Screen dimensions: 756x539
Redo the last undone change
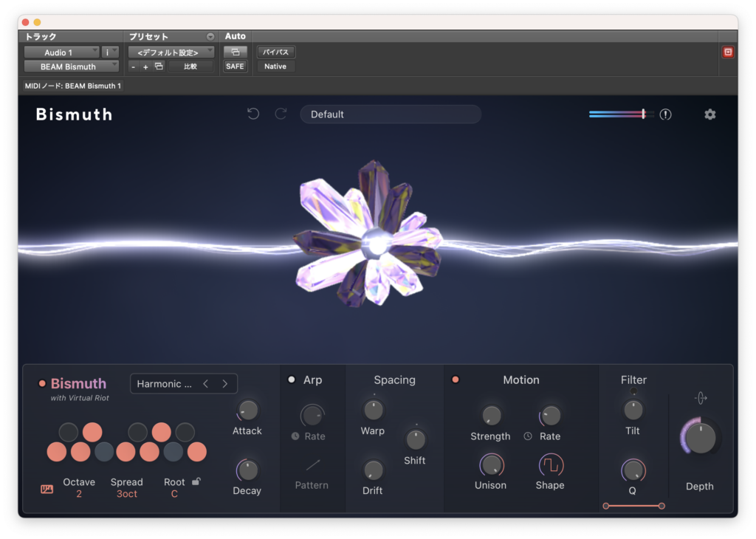click(281, 114)
